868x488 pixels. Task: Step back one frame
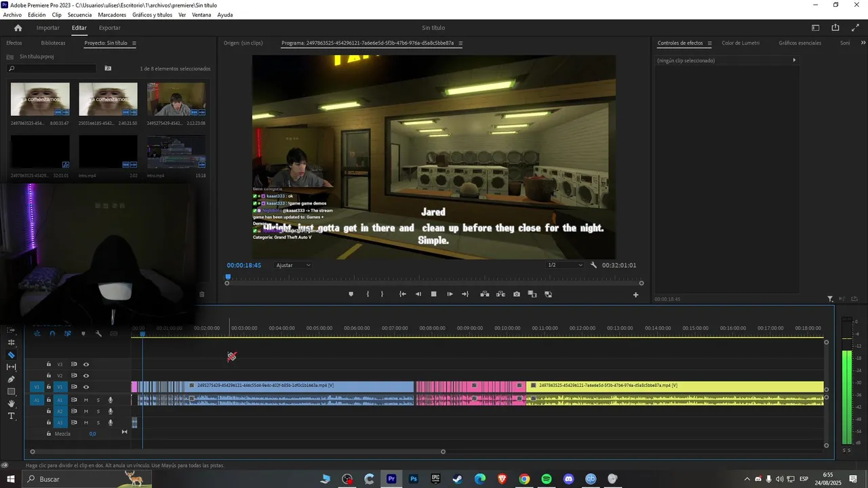point(418,294)
